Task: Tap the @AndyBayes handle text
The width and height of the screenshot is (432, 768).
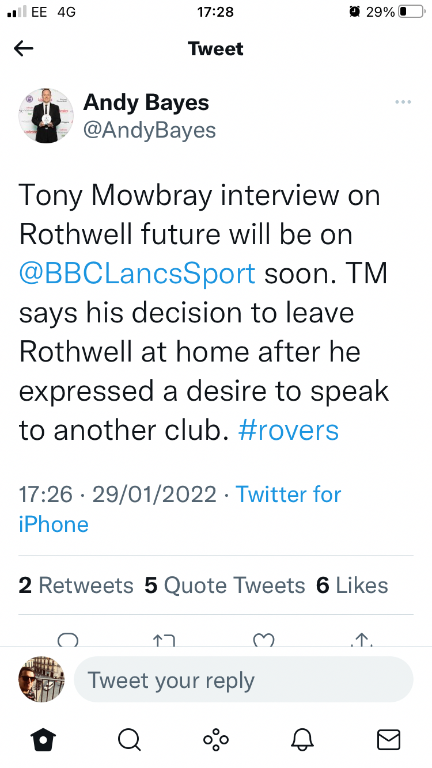Action: (x=149, y=130)
